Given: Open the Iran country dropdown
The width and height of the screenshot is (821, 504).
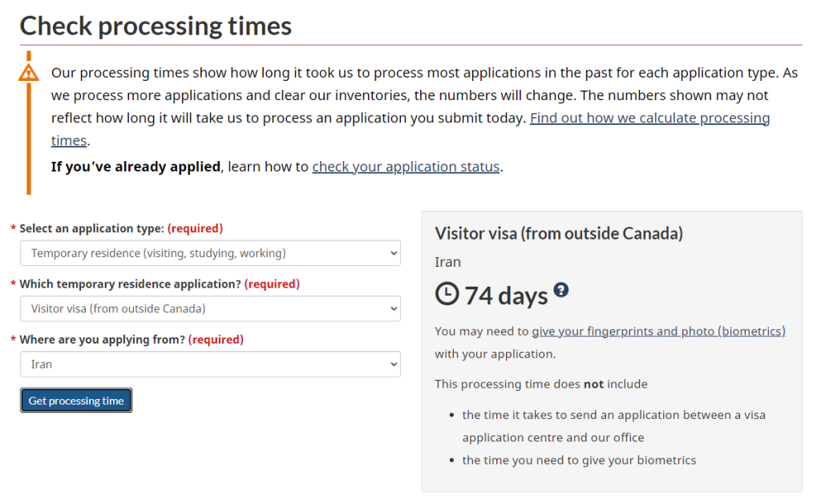Looking at the screenshot, I should pos(210,364).
